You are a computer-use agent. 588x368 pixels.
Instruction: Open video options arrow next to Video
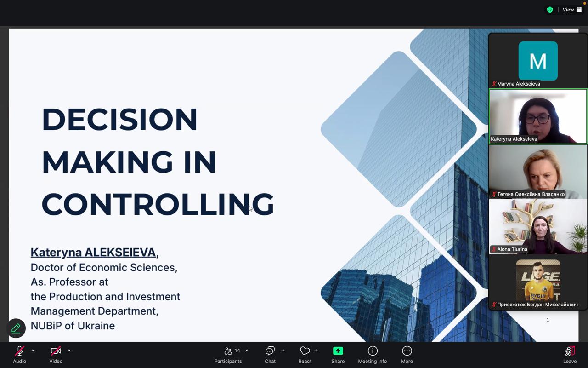pyautogui.click(x=69, y=351)
